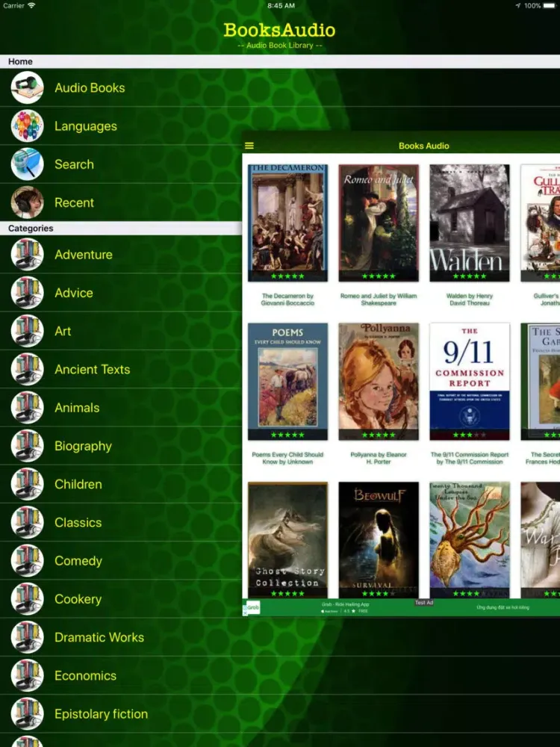The height and width of the screenshot is (747, 560).
Task: Tap the Cookery category books icon
Action: (x=28, y=599)
